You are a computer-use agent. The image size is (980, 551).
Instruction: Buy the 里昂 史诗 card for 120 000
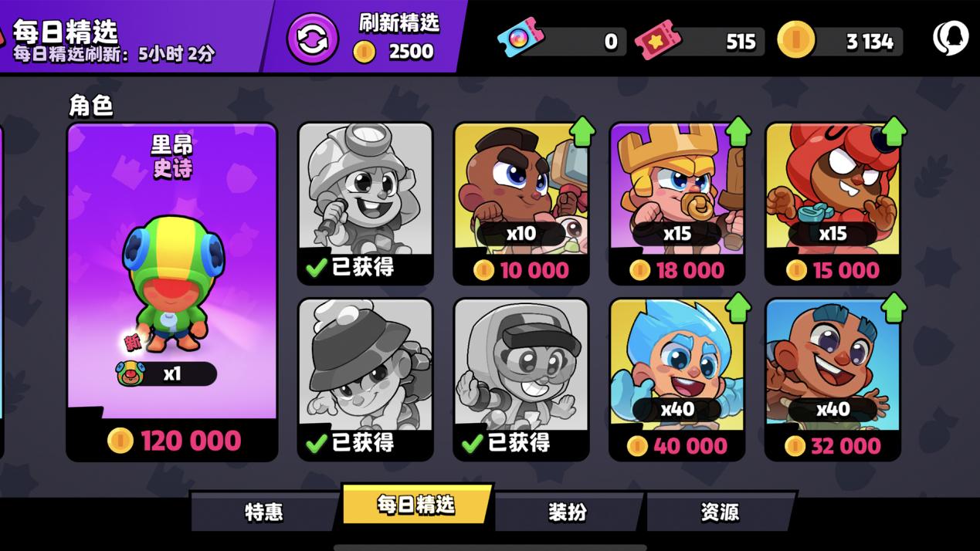click(x=172, y=292)
